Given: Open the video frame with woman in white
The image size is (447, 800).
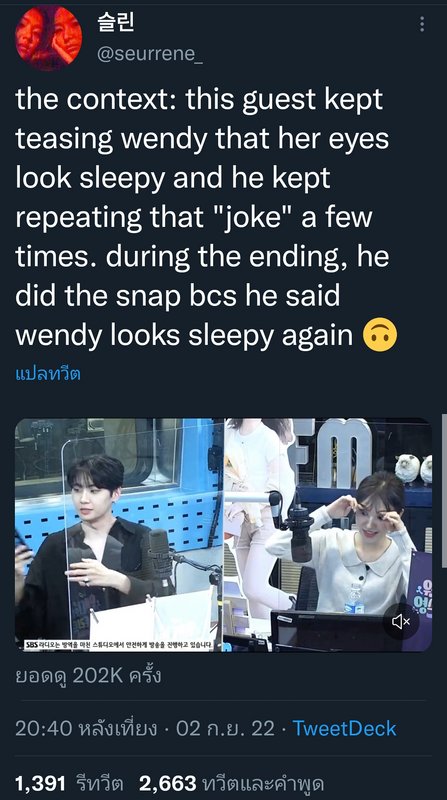Looking at the screenshot, I should [x=328, y=535].
